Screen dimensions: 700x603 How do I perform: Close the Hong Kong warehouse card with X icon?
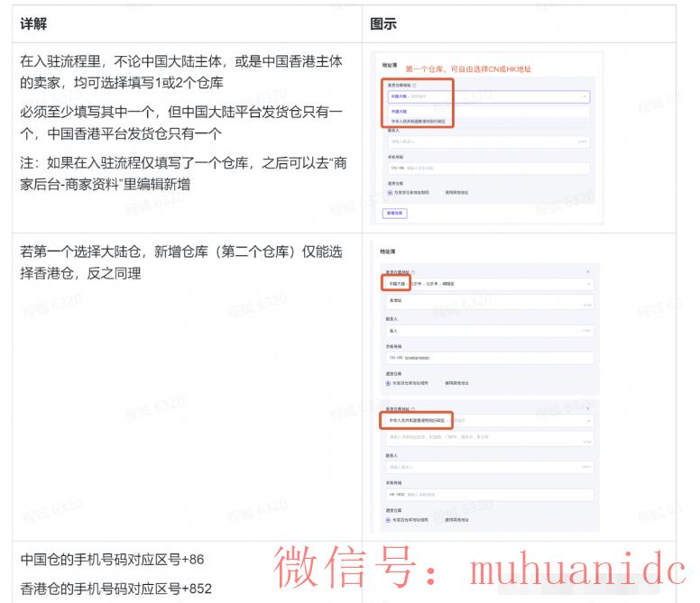click(x=587, y=408)
